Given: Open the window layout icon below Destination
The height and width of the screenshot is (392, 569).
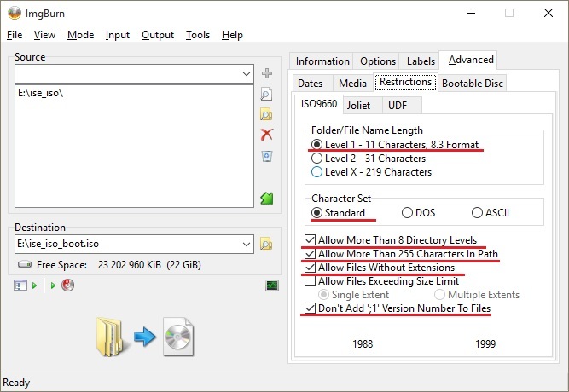Looking at the screenshot, I should tap(20, 285).
